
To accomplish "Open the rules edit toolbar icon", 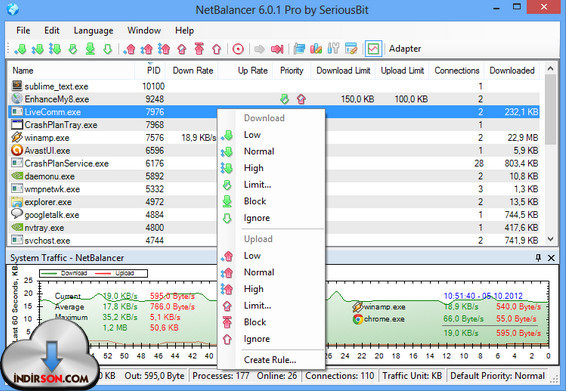I will (x=351, y=49).
